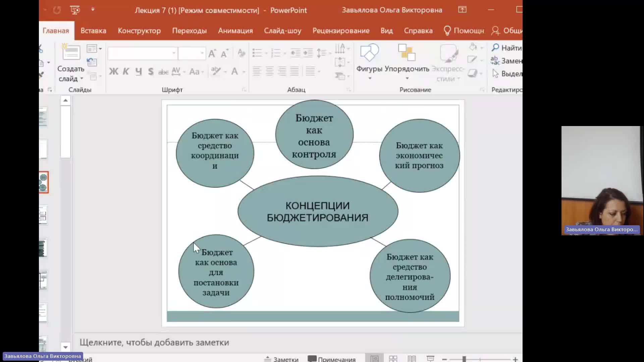
Task: Justify text alignment
Action: tap(294, 71)
